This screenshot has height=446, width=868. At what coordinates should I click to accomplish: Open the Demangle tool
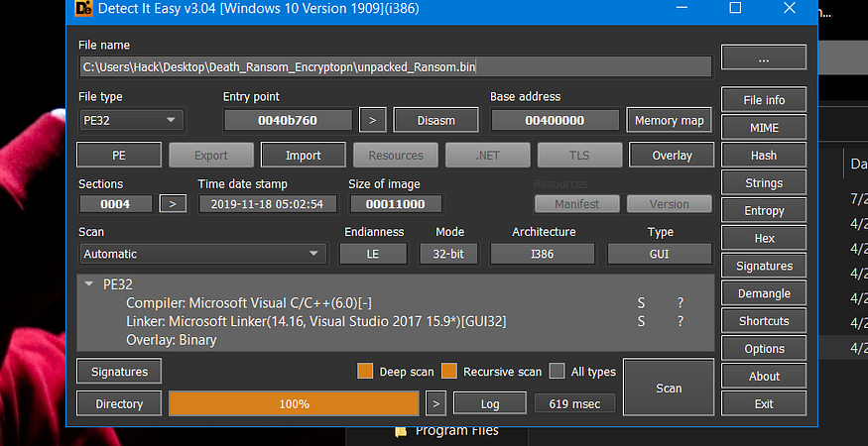pos(764,293)
